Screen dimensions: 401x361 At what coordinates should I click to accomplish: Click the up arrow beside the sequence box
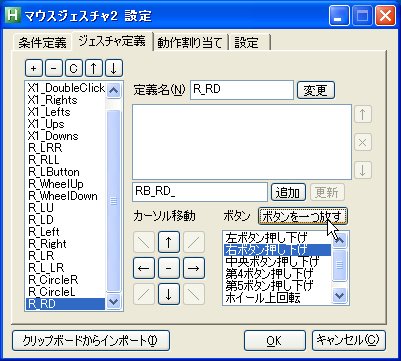pyautogui.click(x=363, y=115)
